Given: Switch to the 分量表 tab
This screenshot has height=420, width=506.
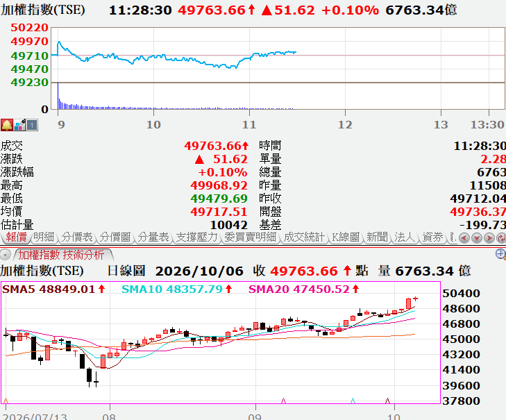Looking at the screenshot, I should click(153, 237).
